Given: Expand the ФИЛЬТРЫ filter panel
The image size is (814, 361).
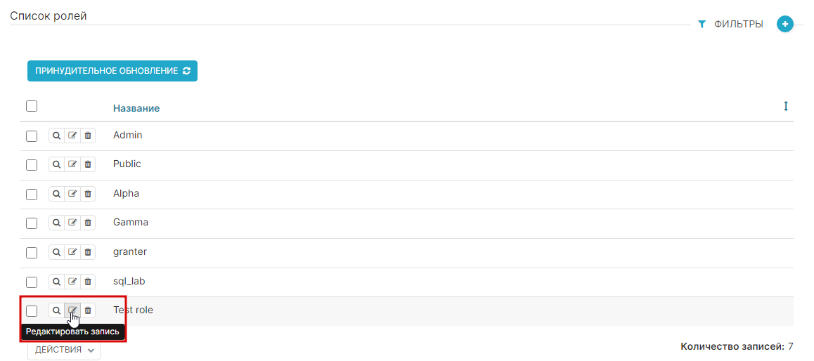Looking at the screenshot, I should click(x=731, y=24).
